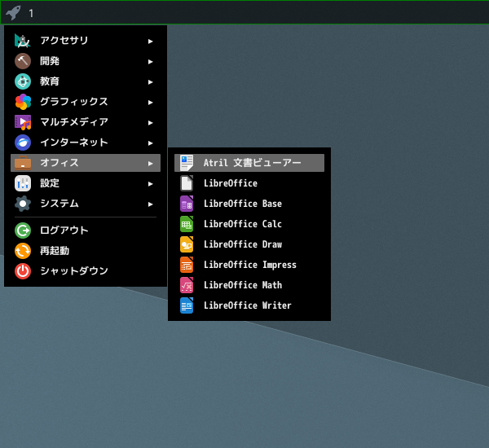Launch LibreOffice Draw
489x448 pixels.
249,244
